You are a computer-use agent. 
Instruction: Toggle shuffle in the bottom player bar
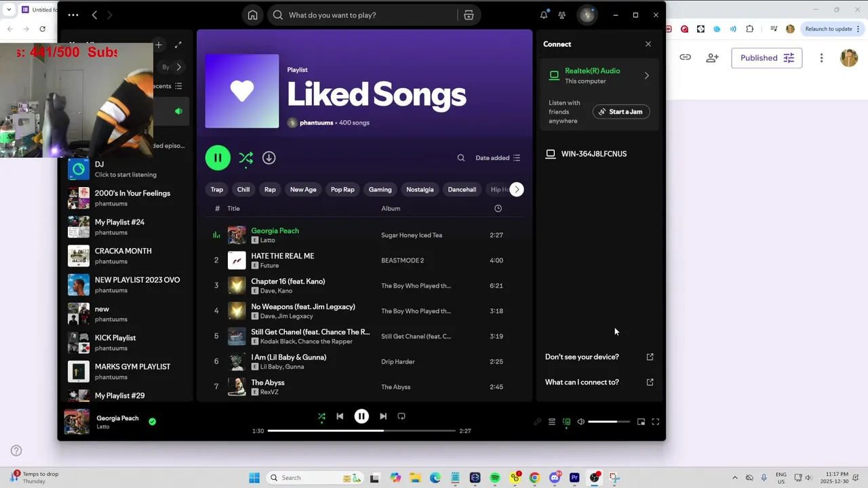pos(321,416)
